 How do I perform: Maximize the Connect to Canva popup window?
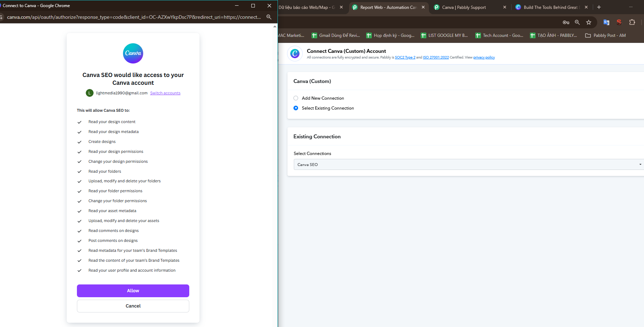point(253,6)
